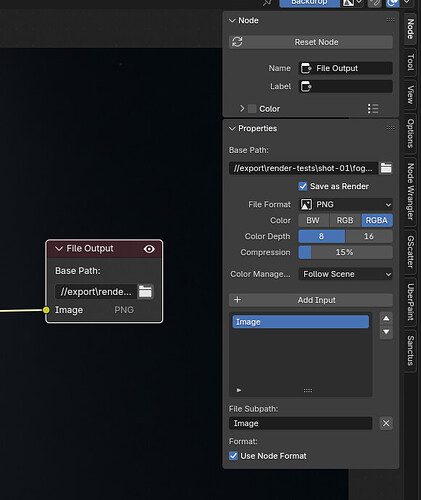
Task: Click the plus icon on Add Input
Action: (x=237, y=300)
